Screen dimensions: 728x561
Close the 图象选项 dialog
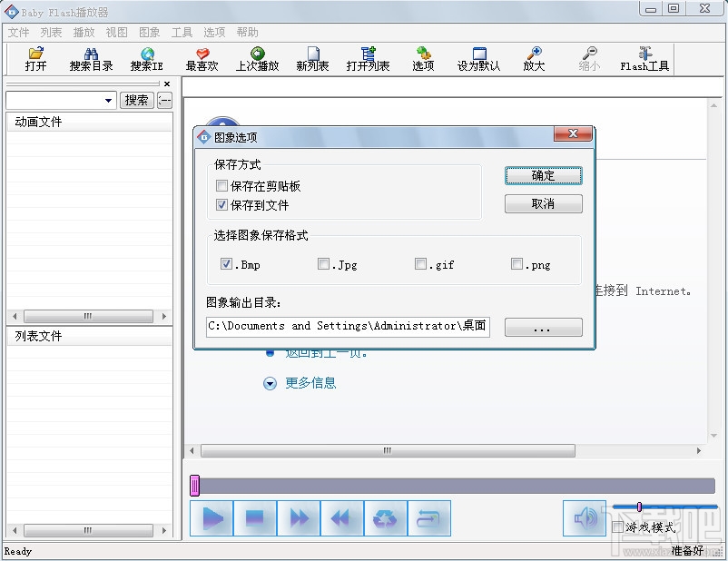(x=573, y=133)
